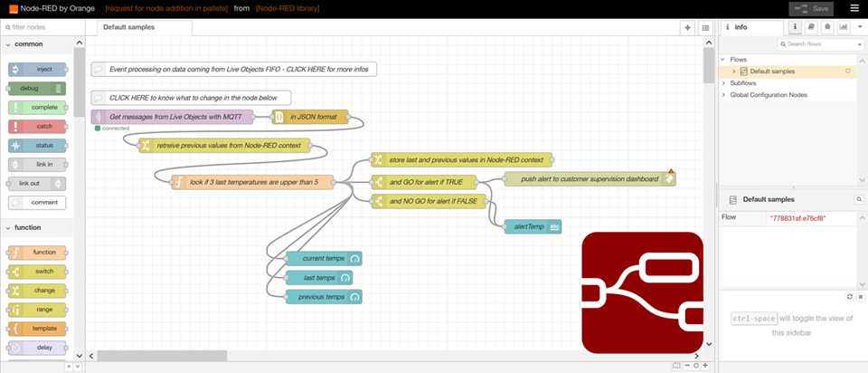Switch to the info sidebar tab
868x373 pixels.
[751, 28]
